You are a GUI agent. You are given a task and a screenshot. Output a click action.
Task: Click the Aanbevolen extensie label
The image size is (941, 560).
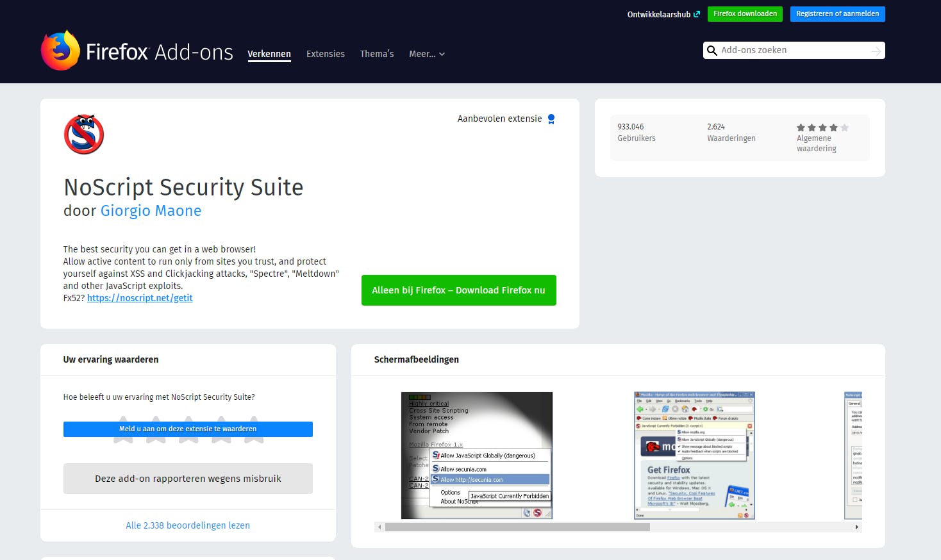pyautogui.click(x=500, y=119)
